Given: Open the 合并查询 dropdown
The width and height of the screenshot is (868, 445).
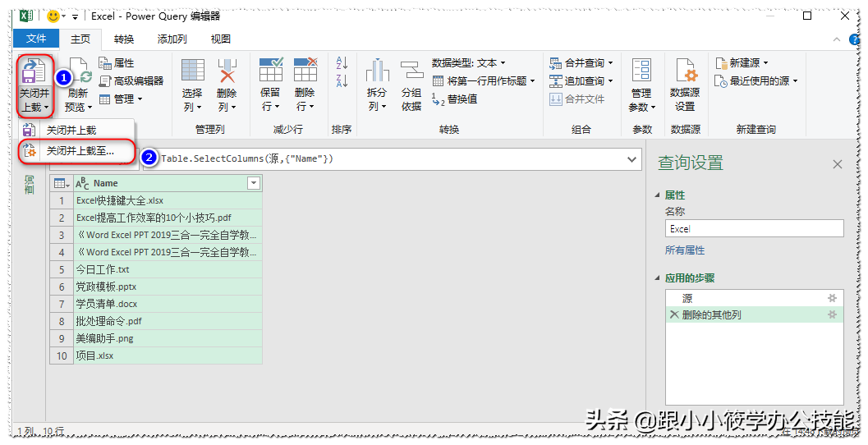Looking at the screenshot, I should point(581,63).
